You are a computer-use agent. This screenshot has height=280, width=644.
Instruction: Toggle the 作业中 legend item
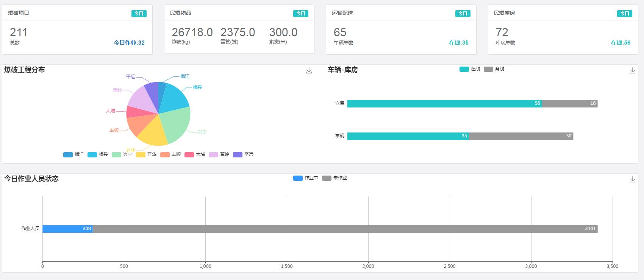pos(305,178)
